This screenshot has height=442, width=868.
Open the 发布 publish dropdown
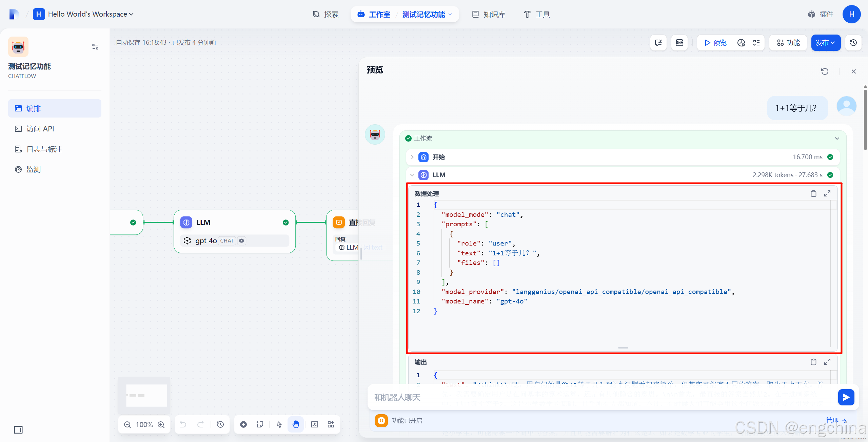[826, 43]
